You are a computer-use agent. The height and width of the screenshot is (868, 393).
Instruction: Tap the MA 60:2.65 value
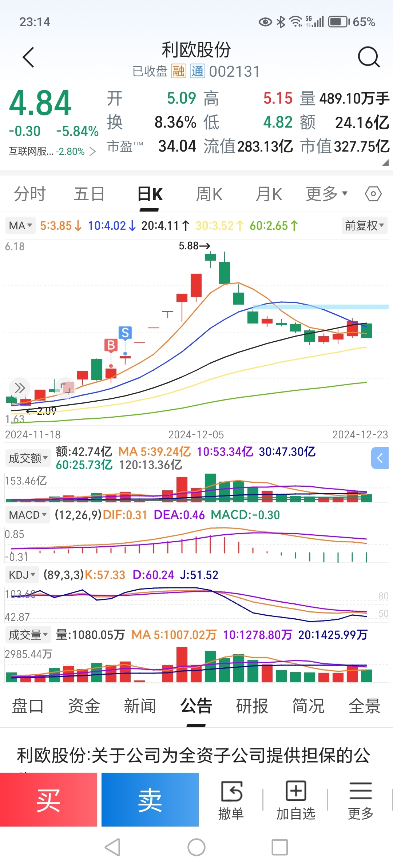[274, 226]
